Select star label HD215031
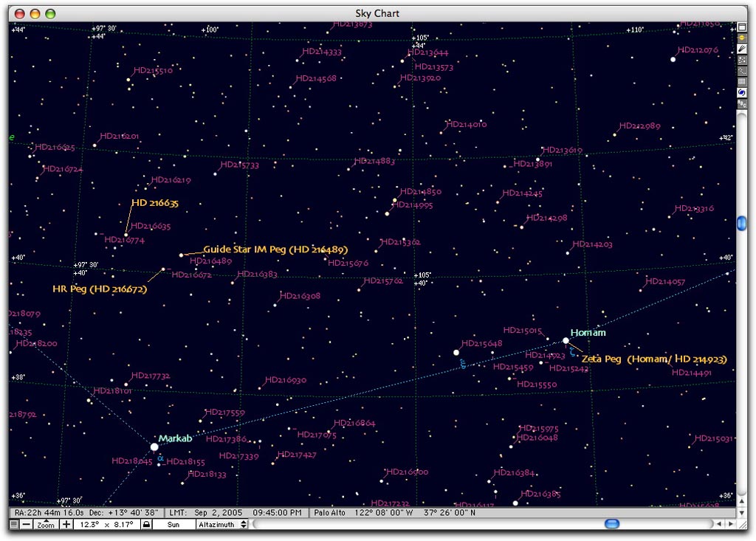The image size is (756, 541). pos(714,438)
